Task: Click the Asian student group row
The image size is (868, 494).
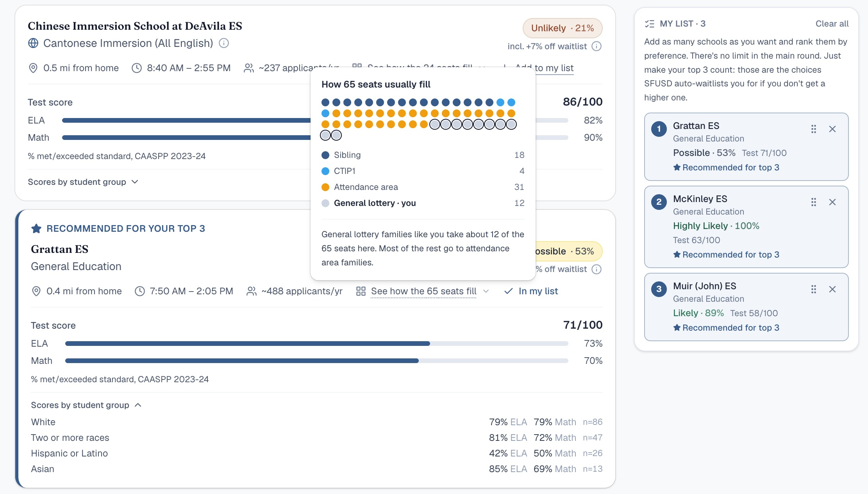Action: coord(316,469)
